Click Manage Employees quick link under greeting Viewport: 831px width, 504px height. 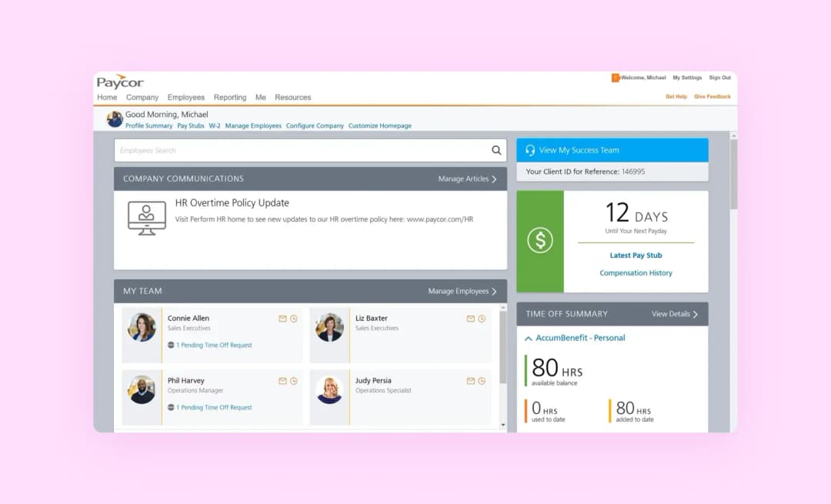(253, 126)
